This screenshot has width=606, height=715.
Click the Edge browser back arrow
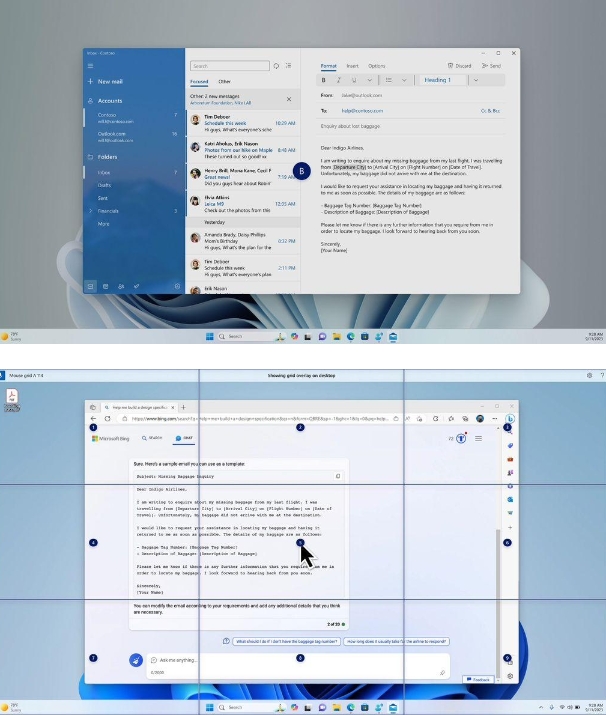[93, 418]
